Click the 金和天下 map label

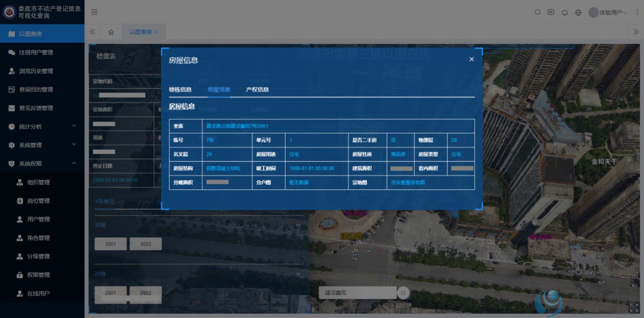click(x=604, y=162)
